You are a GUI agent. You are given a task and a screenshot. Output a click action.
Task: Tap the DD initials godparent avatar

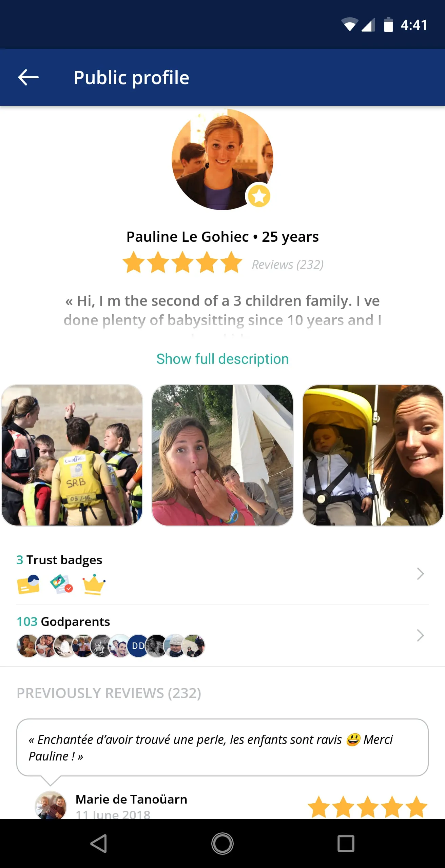point(138,646)
